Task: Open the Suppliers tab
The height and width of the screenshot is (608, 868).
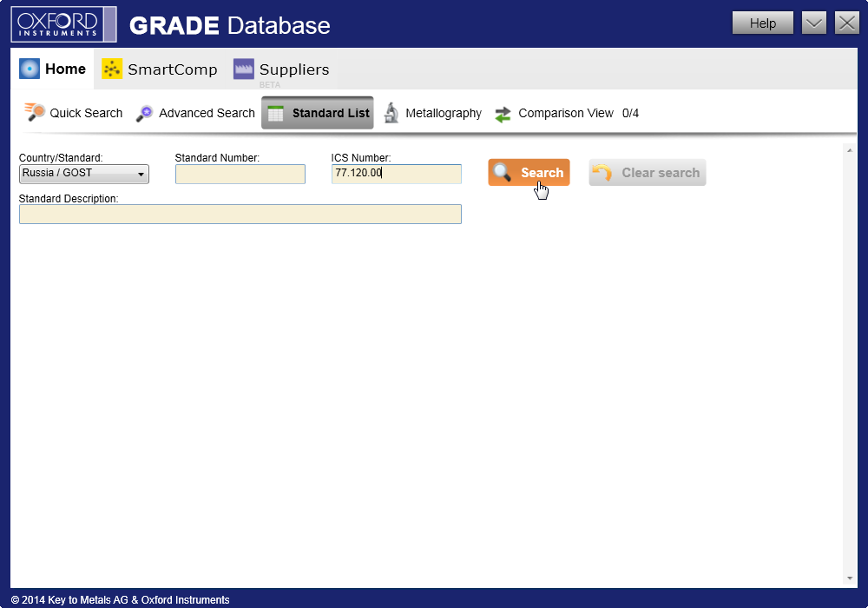Action: [x=281, y=69]
